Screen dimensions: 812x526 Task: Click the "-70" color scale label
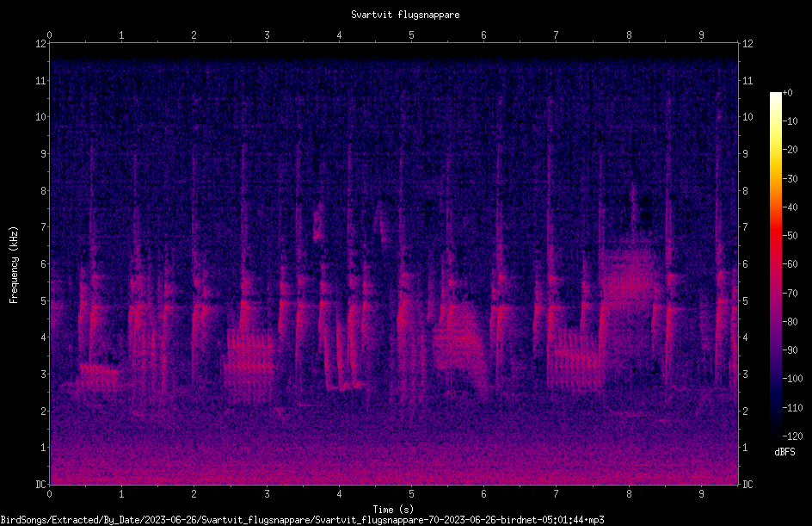(790, 294)
